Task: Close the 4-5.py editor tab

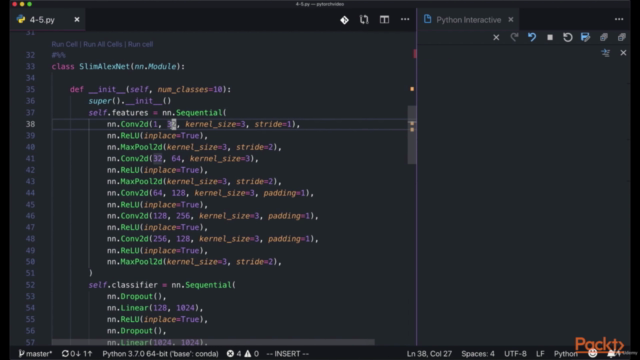Action: (77, 20)
